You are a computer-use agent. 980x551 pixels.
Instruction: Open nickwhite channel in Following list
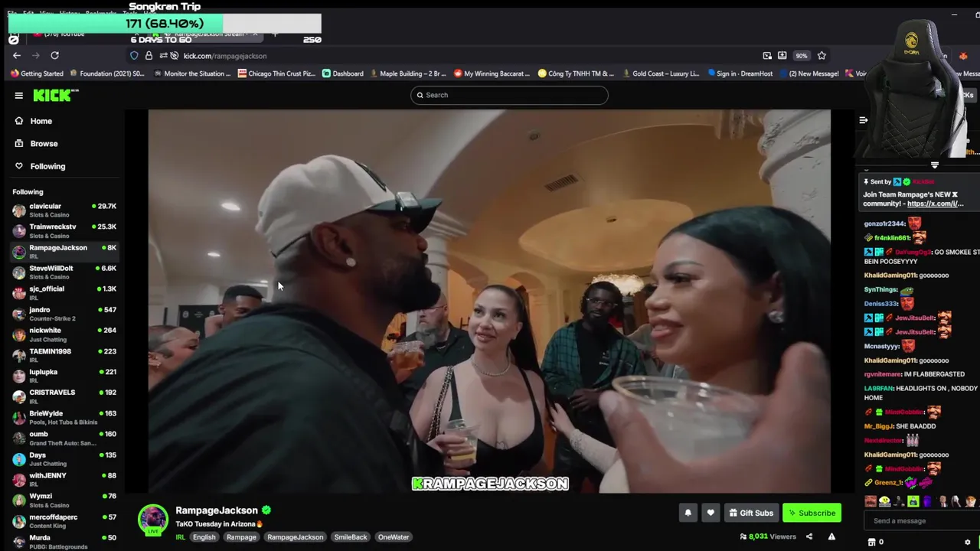(64, 334)
